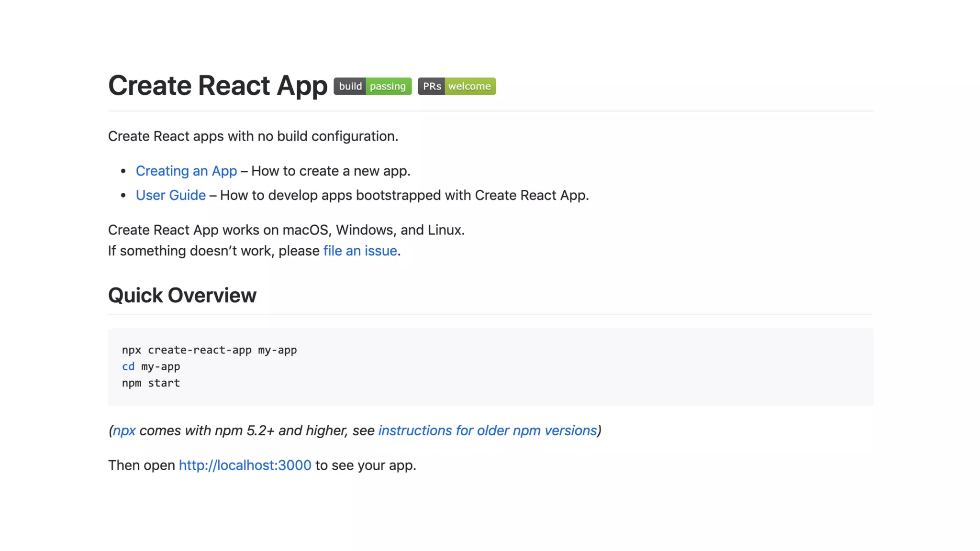Open the Creating an App link
980x551 pixels.
[x=186, y=171]
